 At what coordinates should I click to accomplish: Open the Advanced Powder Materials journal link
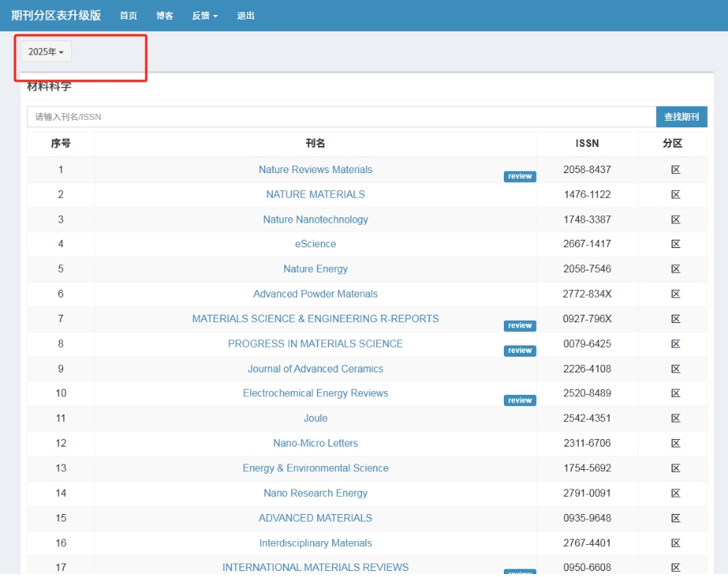click(x=315, y=294)
